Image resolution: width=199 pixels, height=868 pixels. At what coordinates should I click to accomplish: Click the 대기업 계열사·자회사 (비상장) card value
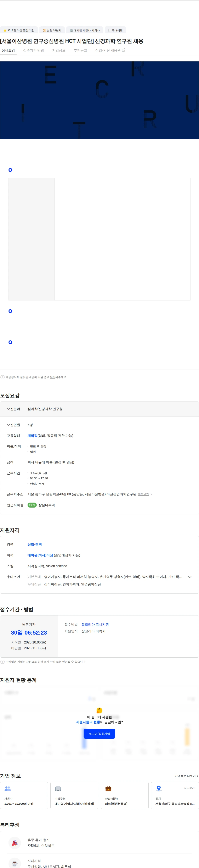[74, 804]
